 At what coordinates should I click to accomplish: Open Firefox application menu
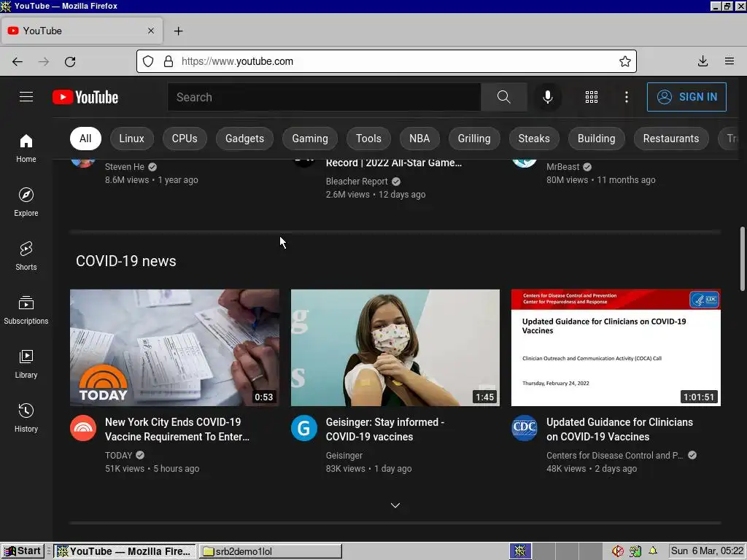click(729, 61)
